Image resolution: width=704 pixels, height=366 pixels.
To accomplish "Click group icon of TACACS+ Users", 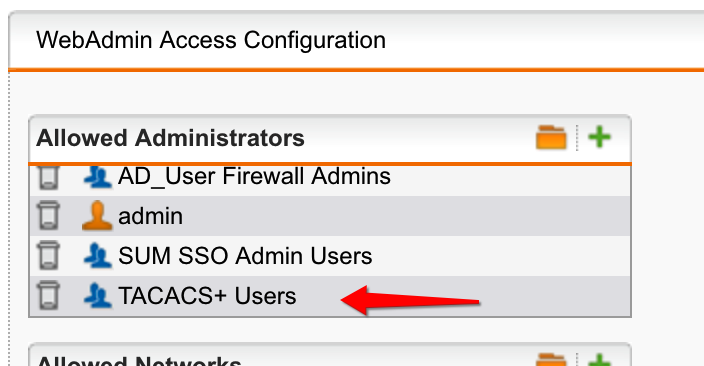I will [97, 295].
